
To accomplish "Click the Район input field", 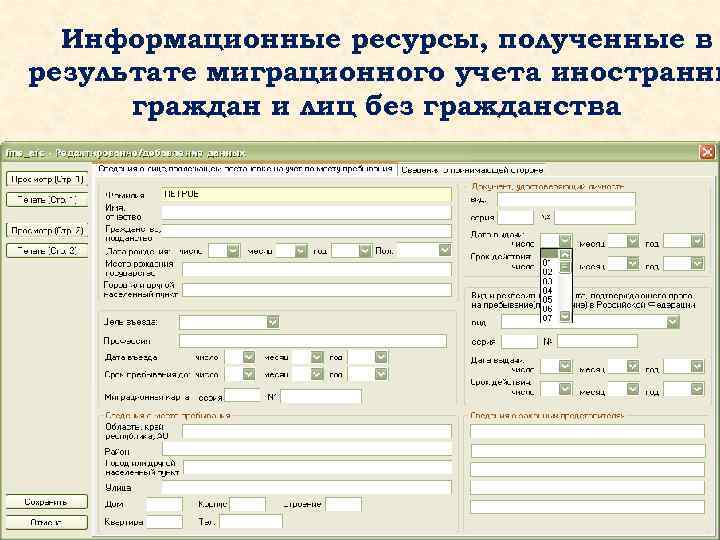I will point(307,450).
